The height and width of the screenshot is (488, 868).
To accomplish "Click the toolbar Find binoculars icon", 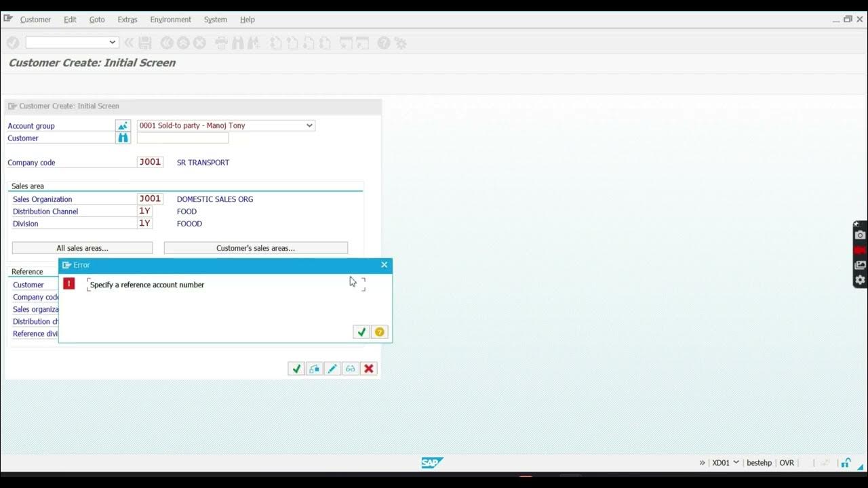I will (237, 43).
